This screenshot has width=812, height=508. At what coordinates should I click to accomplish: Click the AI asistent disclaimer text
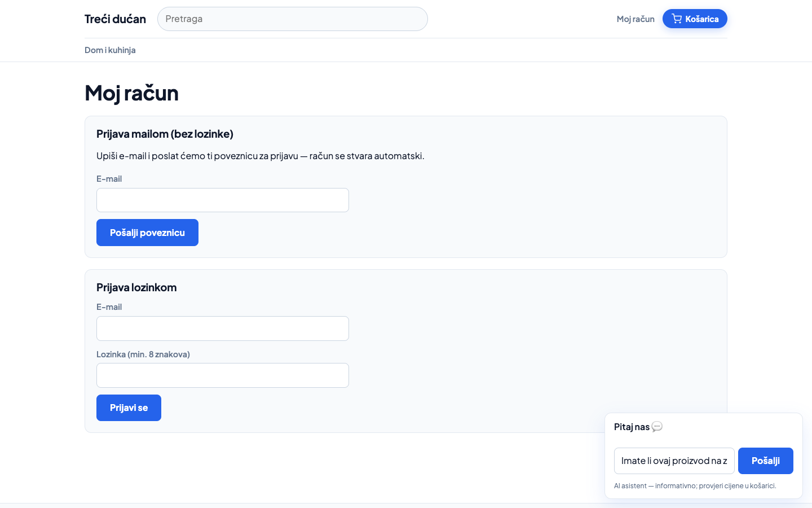[x=695, y=486]
